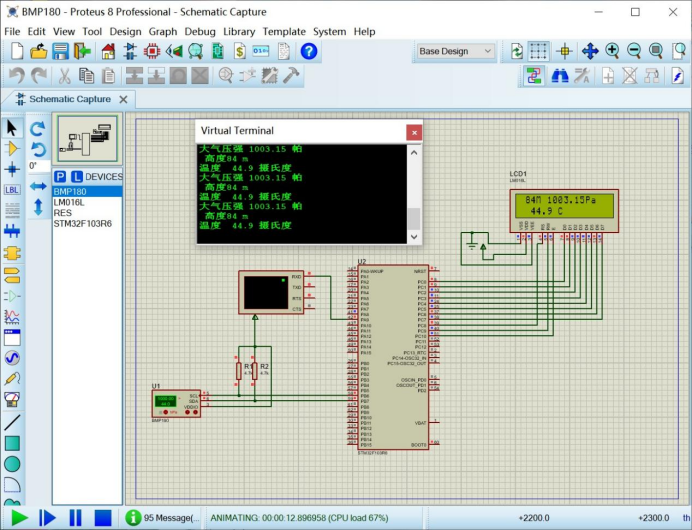Open the Debug menu
692x530 pixels.
[200, 32]
